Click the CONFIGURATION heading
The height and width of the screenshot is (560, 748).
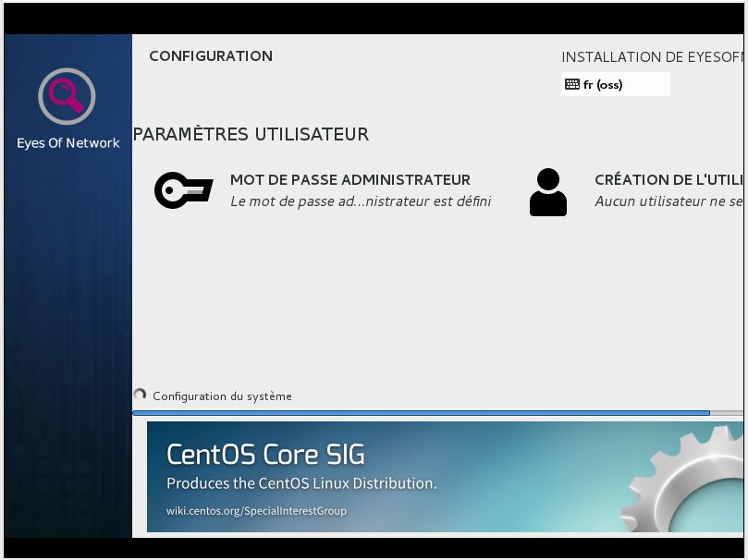pos(211,56)
